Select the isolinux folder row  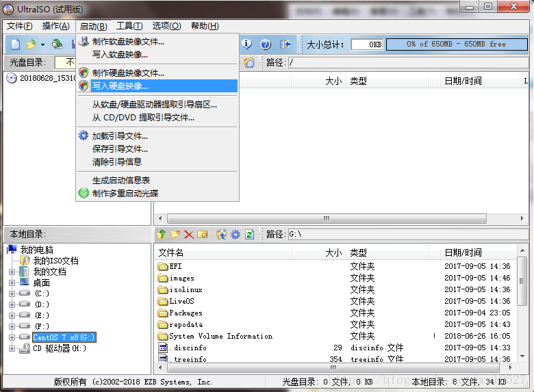[335, 289]
